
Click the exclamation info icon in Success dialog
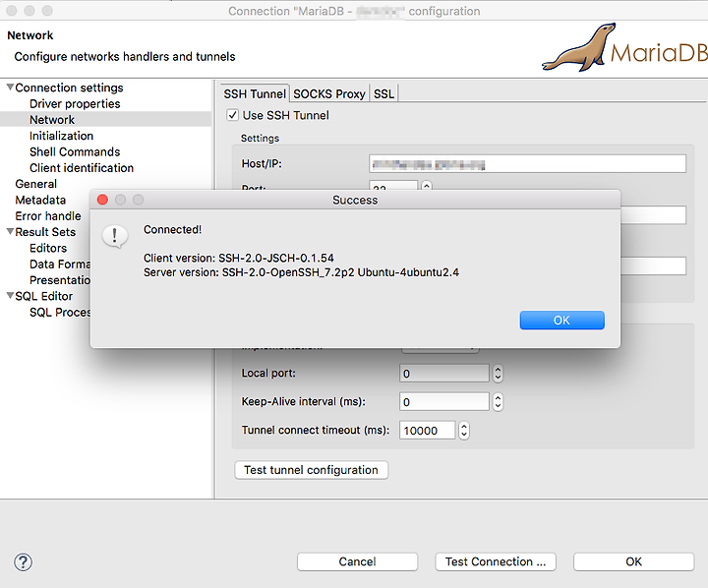(115, 236)
